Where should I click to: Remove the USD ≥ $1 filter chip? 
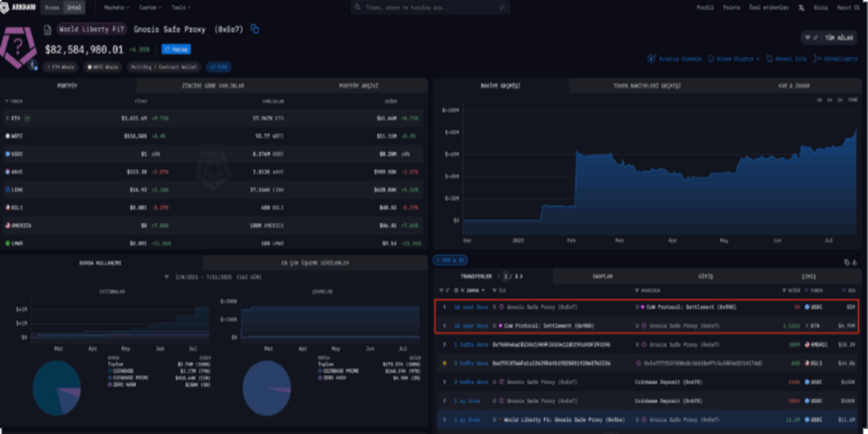point(450,260)
